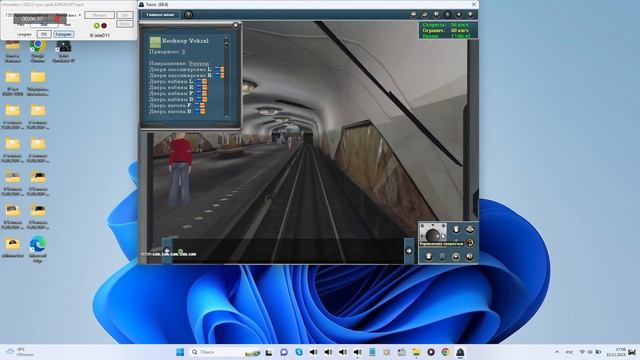Screen dimensions: 640x360
Task: Open the dropdown arrow in Informator window
Action: pos(80,15)
